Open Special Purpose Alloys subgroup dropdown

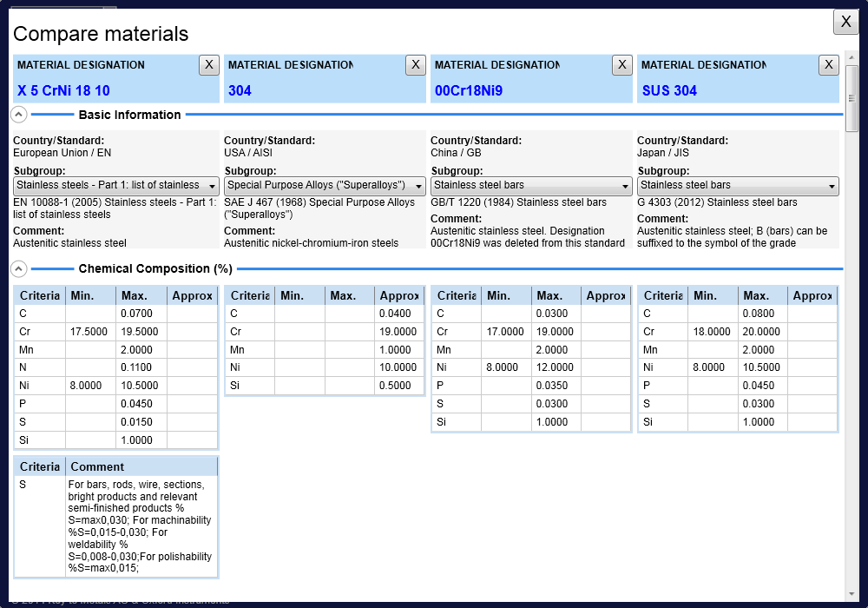(x=325, y=186)
